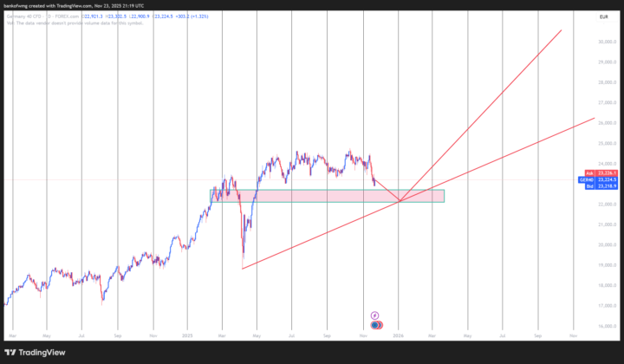Click the 22,000.0 price axis label
624x364 pixels.
click(608, 204)
